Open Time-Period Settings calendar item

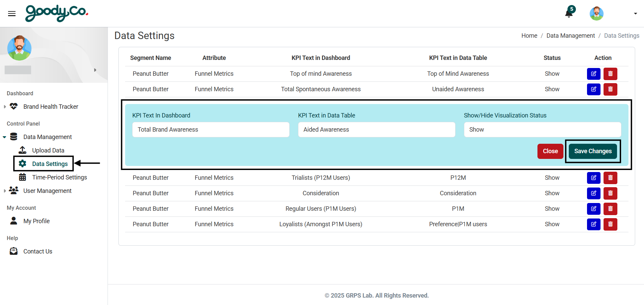pyautogui.click(x=59, y=177)
